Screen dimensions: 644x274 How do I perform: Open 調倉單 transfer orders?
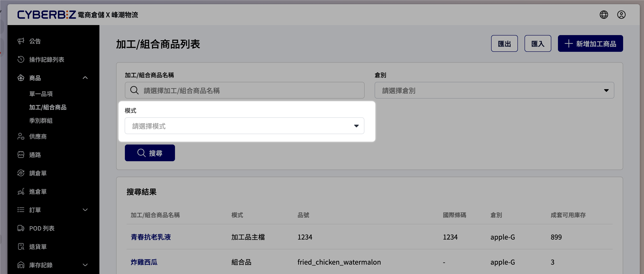53,173
